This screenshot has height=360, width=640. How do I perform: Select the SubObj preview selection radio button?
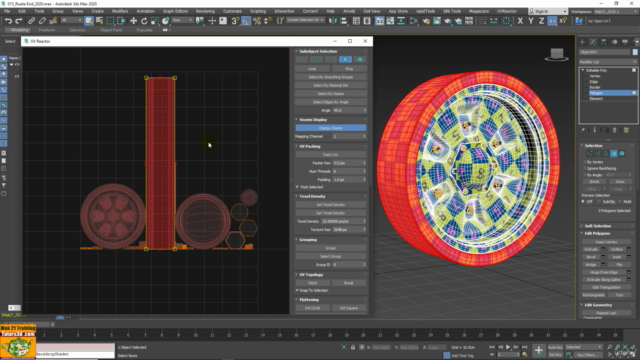(x=600, y=202)
